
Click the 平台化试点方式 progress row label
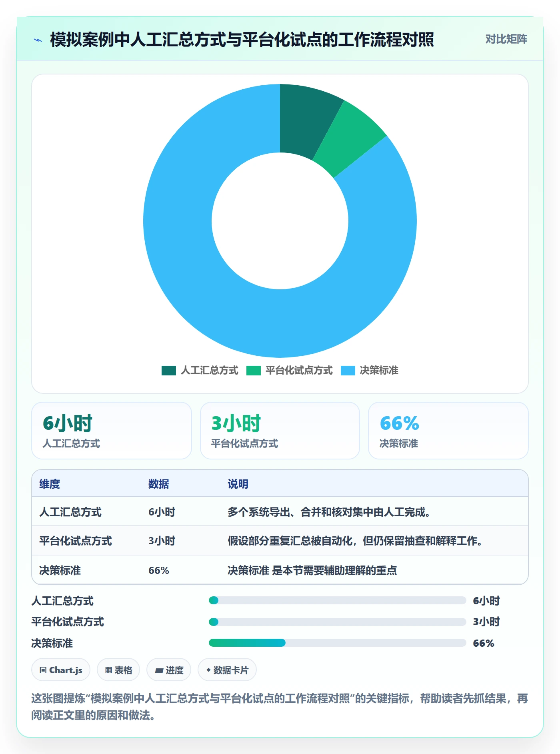pos(68,622)
